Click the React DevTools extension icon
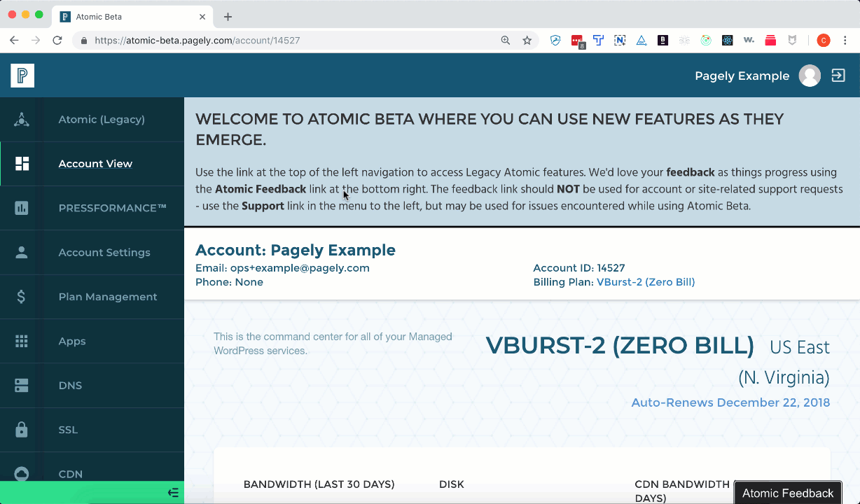 pos(728,41)
